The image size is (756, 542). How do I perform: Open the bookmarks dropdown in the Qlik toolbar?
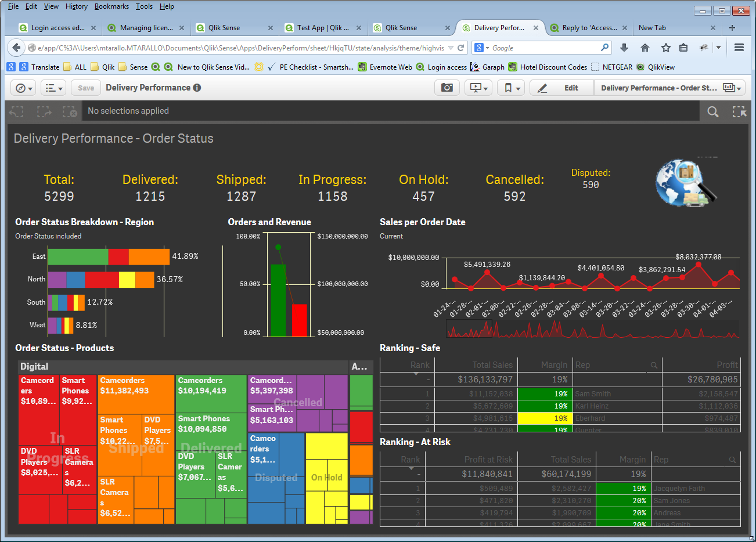[511, 88]
